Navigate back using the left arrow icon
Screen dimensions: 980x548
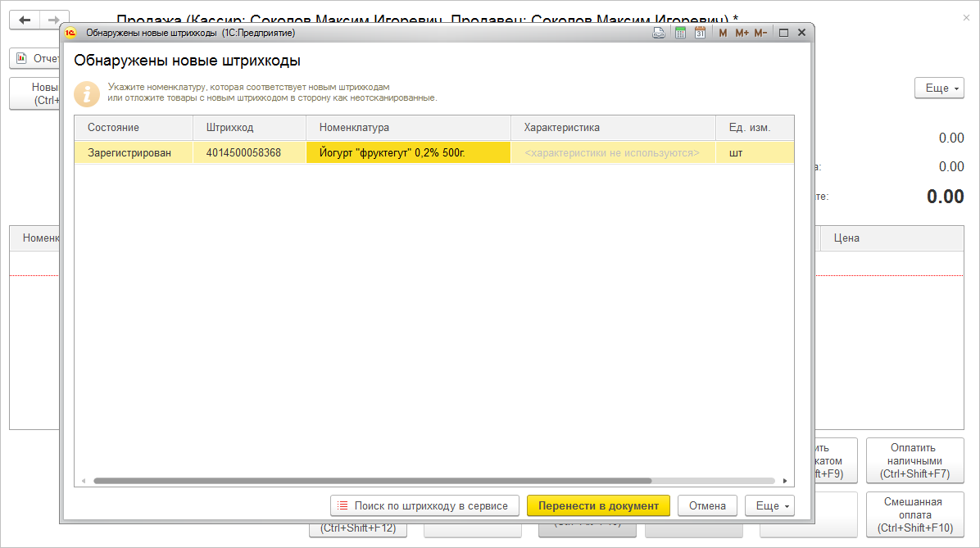[x=24, y=20]
